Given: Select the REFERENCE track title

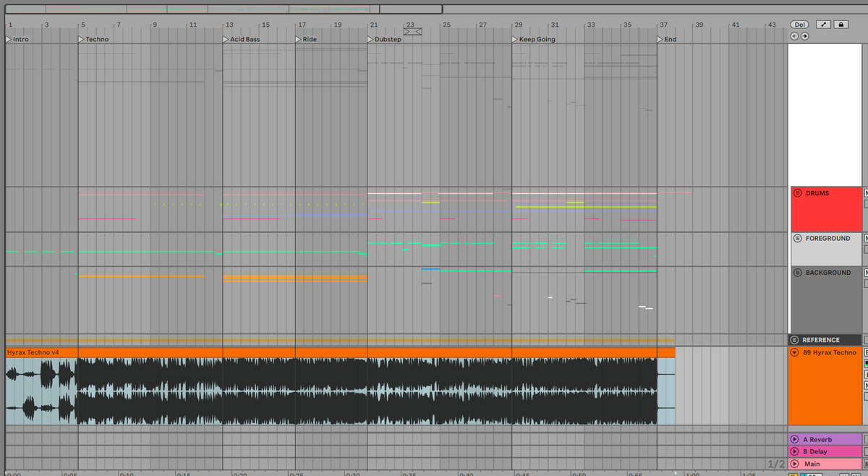Looking at the screenshot, I should click(821, 340).
